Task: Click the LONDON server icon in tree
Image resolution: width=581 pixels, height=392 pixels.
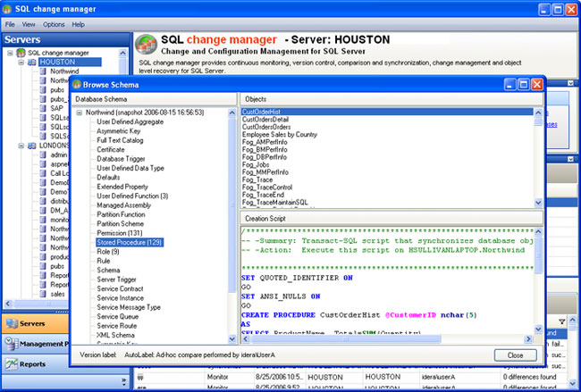Action: click(32, 146)
